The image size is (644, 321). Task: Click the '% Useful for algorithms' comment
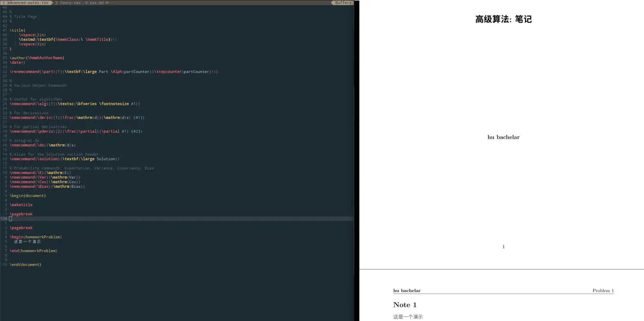click(x=36, y=99)
